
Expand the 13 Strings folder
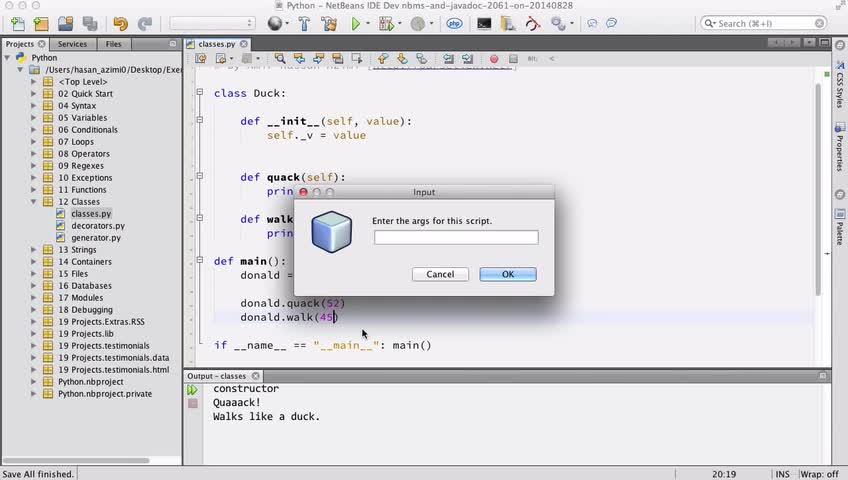point(34,250)
